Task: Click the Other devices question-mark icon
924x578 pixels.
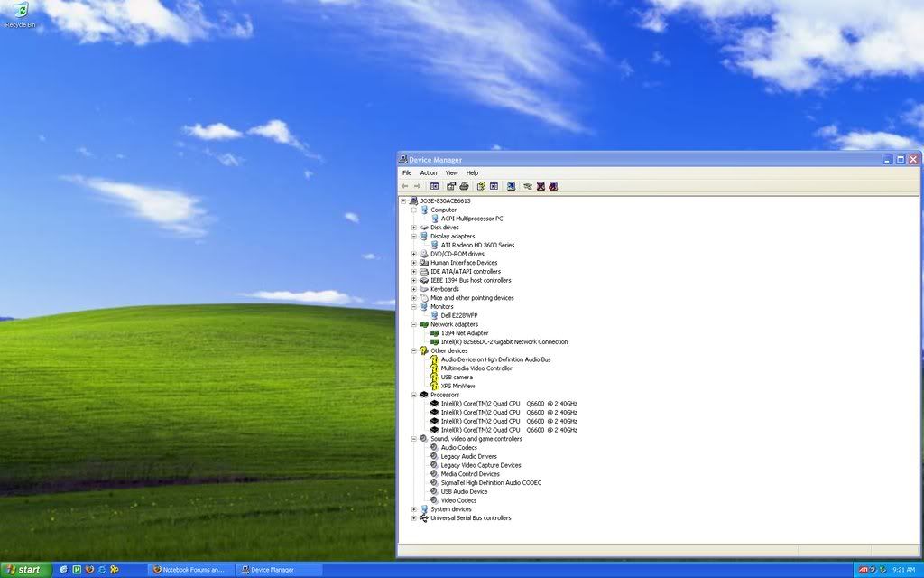Action: click(x=424, y=351)
